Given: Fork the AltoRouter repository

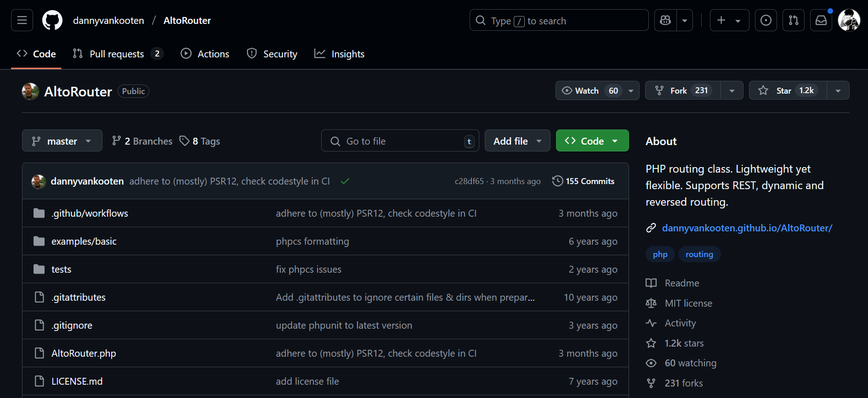Looking at the screenshot, I should click(x=683, y=90).
